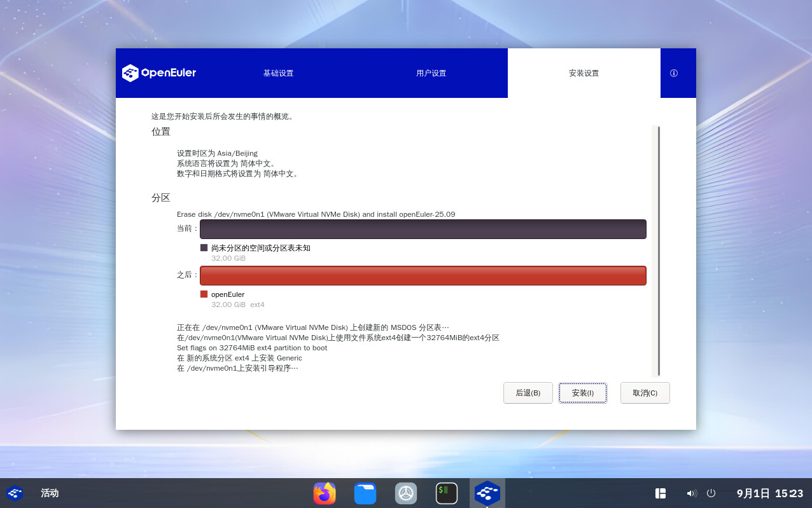Screen dimensions: 812x508
Task: Click the volume speaker icon
Action: point(691,493)
